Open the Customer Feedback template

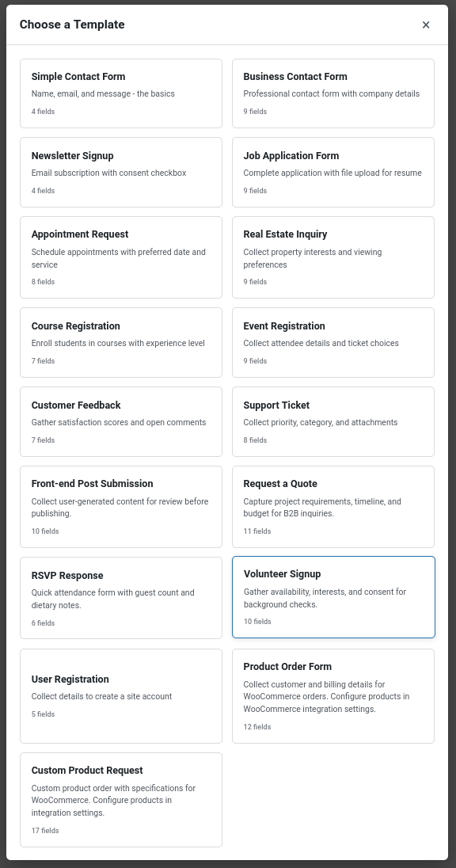pos(120,421)
